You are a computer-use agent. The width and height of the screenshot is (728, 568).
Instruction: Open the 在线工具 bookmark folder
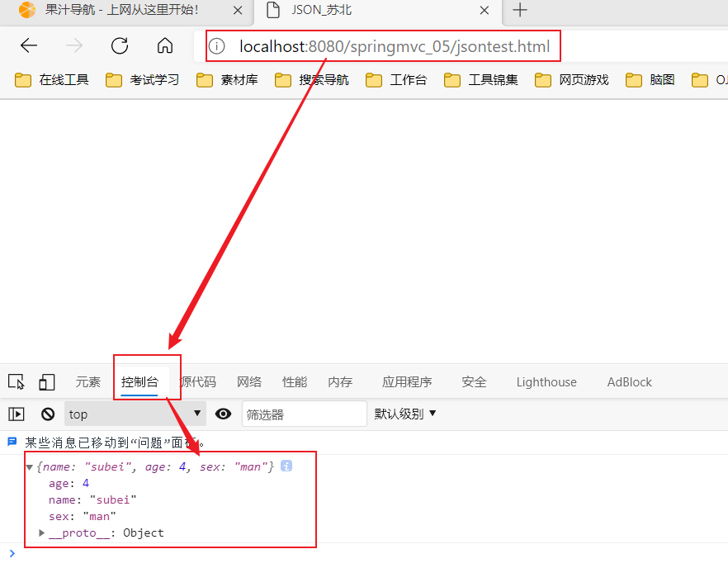(53, 80)
